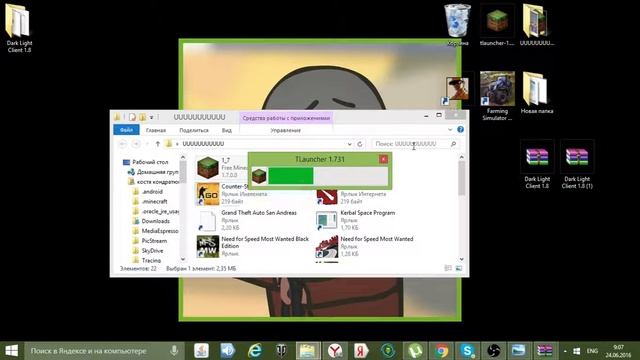Open the World of Tanks taskbar icon
This screenshot has width=640, height=360.
(281, 351)
